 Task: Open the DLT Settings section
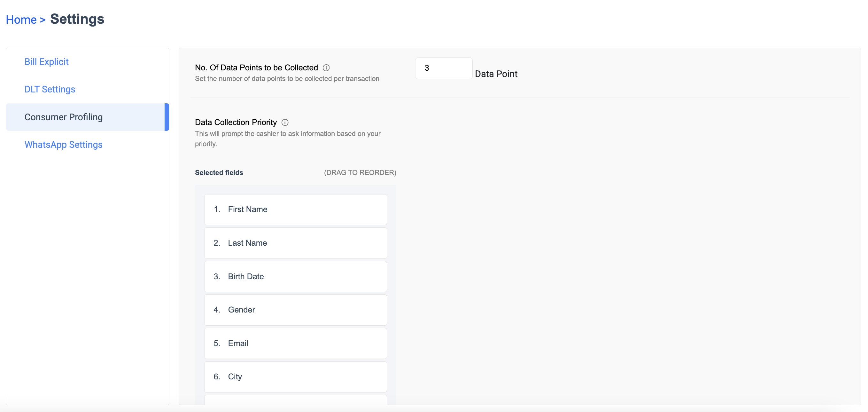[x=50, y=89]
